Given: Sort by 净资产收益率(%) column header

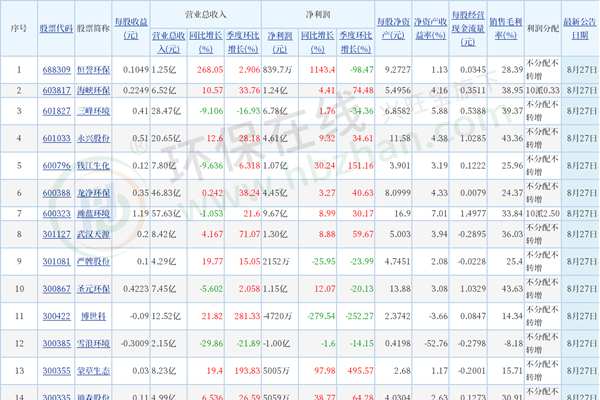Looking at the screenshot, I should (431, 29).
